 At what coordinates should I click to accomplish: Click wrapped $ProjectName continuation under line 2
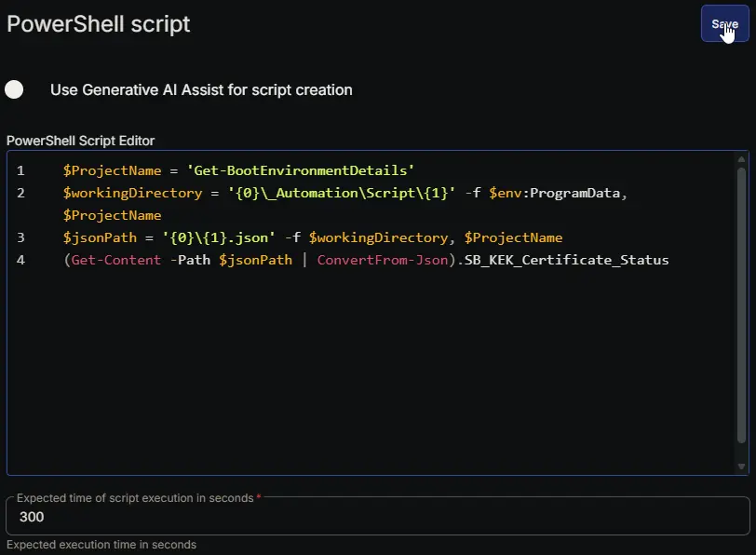(x=112, y=215)
